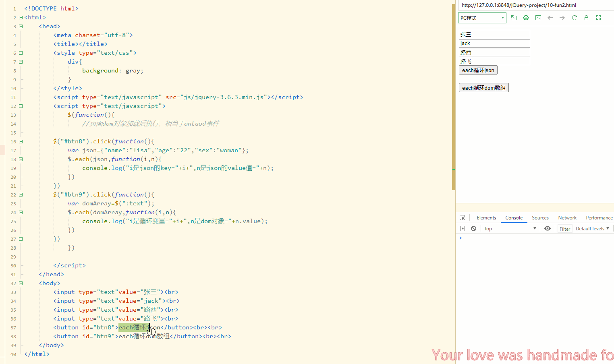Clear the DevTools console
614x364 pixels.
click(x=473, y=228)
